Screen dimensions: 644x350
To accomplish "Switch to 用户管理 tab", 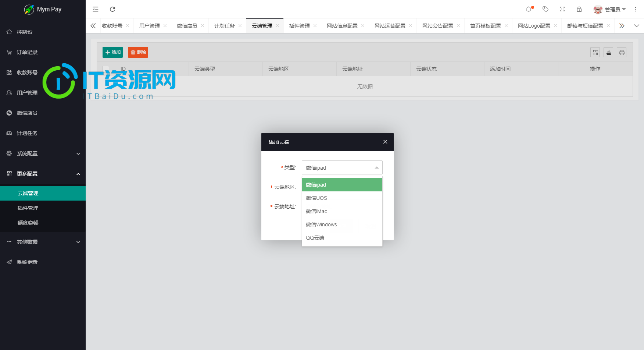I will 150,26.
